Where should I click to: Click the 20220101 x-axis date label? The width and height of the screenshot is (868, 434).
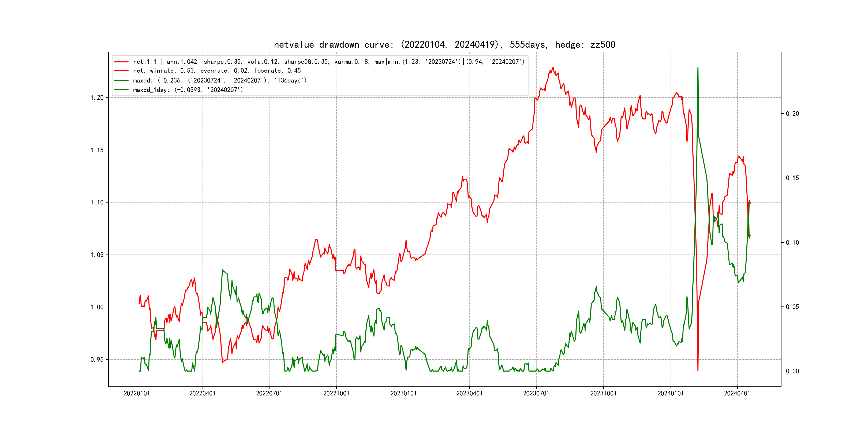136,394
